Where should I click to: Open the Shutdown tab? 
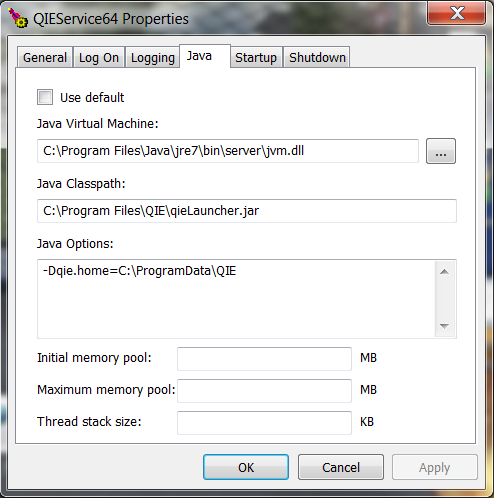317,57
